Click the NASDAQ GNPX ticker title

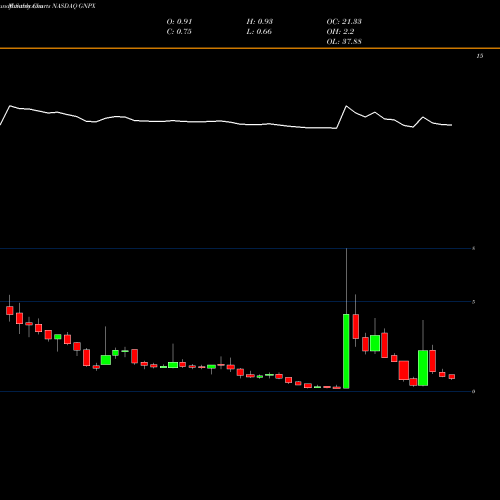[x=74, y=6]
